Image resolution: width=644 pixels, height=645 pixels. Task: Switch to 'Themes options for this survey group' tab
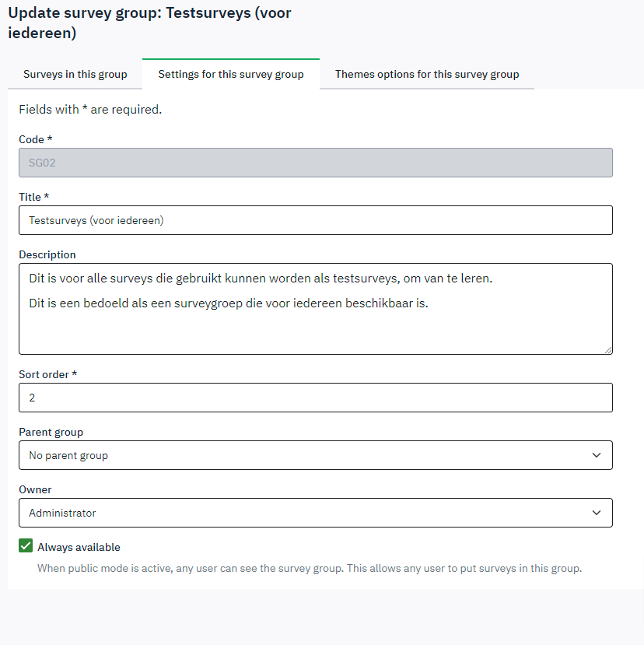pyautogui.click(x=426, y=75)
